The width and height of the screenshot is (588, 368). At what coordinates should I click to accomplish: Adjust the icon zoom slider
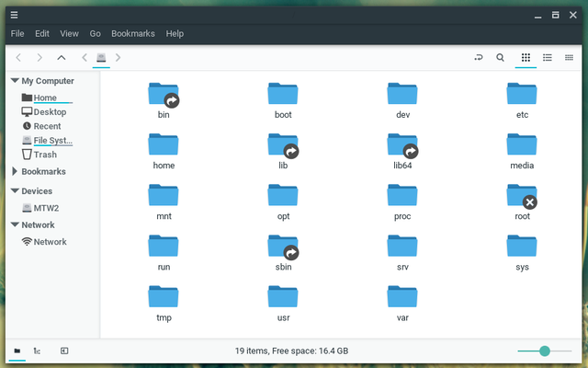coord(545,351)
